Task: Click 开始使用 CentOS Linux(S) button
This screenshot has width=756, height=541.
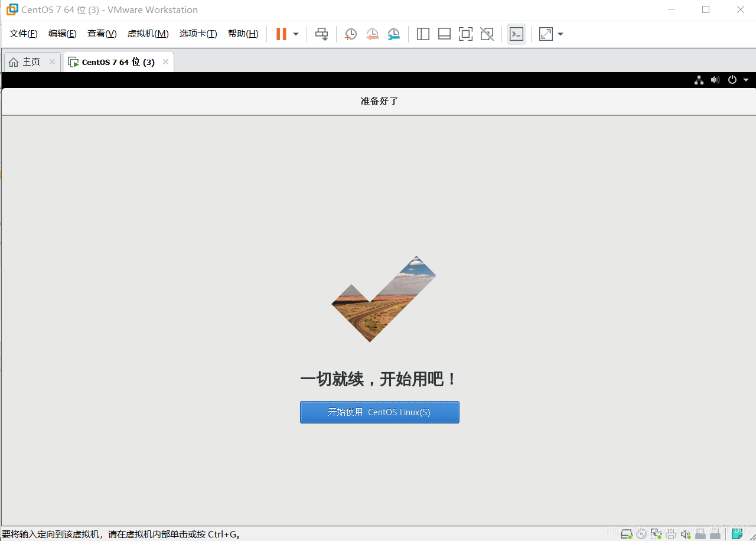Action: pos(380,412)
